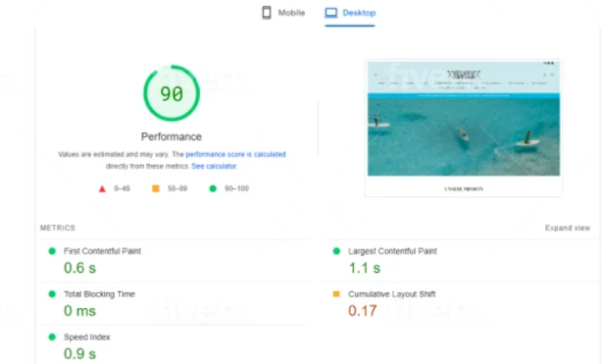
Task: Click the red triangle 0–49 legend icon
Action: tap(102, 188)
